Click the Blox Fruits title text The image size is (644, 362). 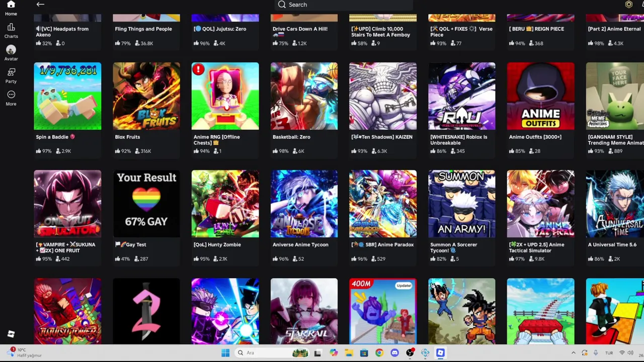(127, 137)
